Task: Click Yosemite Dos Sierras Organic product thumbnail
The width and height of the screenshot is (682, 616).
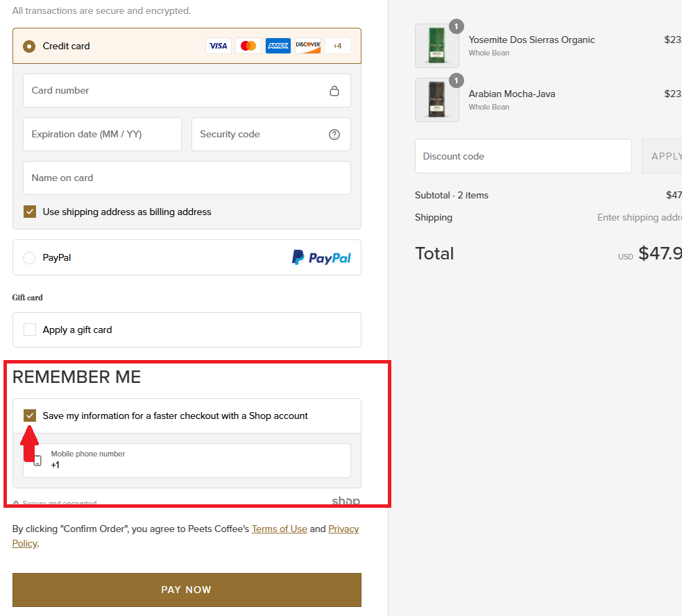Action: point(436,46)
